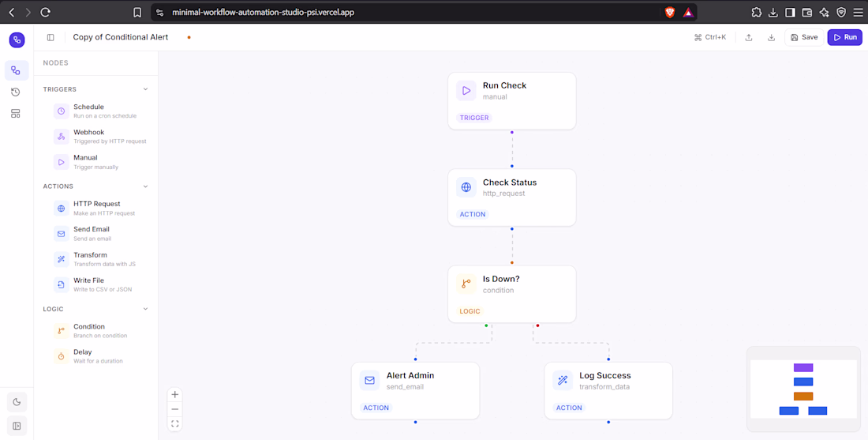
Task: Collapse the TRIGGERS section chevron
Action: tap(146, 89)
